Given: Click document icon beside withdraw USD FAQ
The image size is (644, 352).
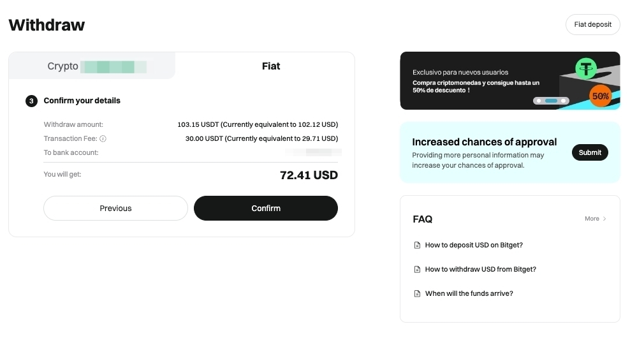Looking at the screenshot, I should tap(418, 270).
